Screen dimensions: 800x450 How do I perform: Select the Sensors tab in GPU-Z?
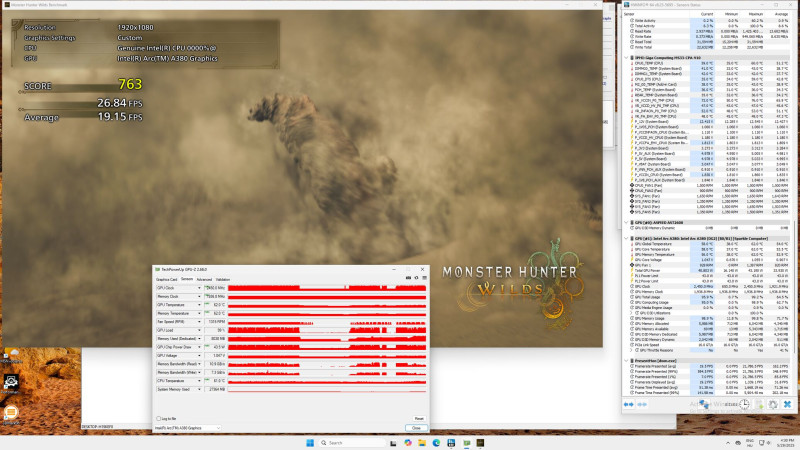[x=187, y=280]
